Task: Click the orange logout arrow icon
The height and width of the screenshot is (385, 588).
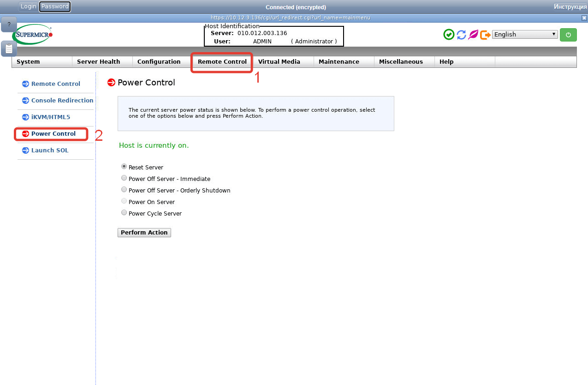Action: click(x=485, y=35)
